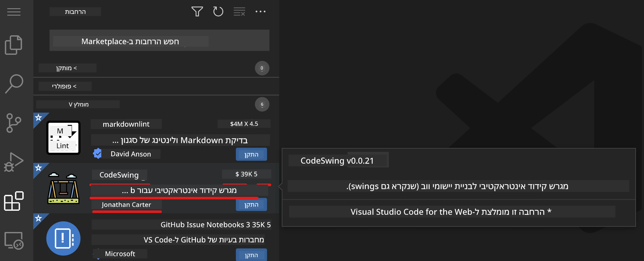Open the Source Control view
The width and height of the screenshot is (644, 261).
click(x=13, y=123)
